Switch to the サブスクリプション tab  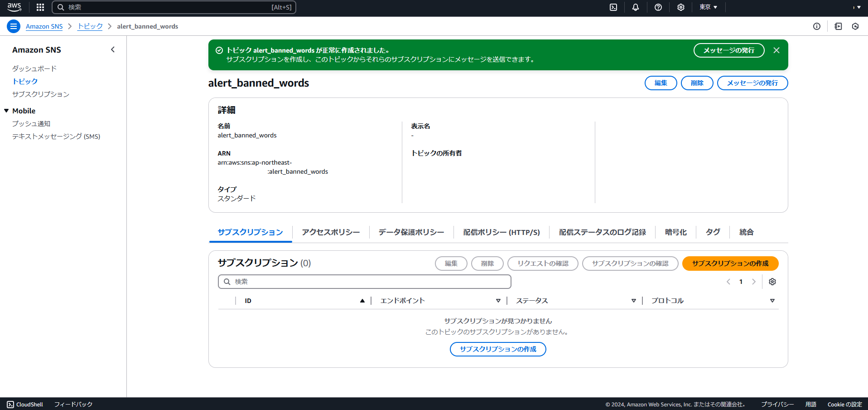(250, 232)
